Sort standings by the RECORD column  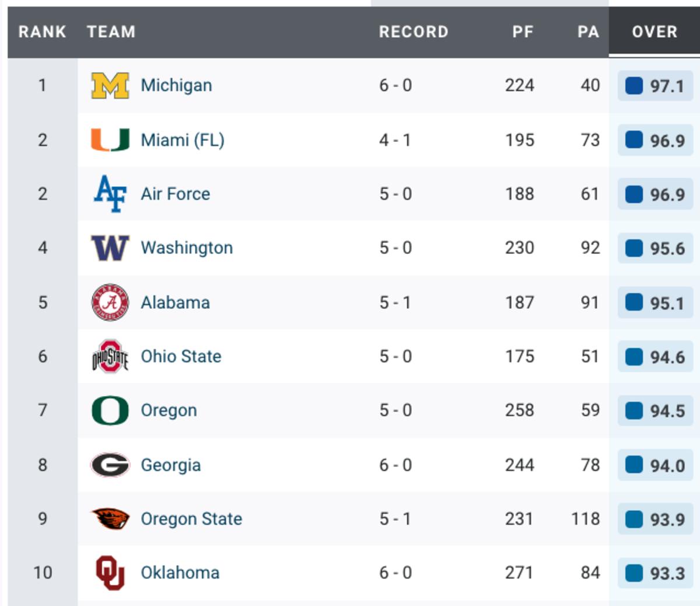coord(414,32)
